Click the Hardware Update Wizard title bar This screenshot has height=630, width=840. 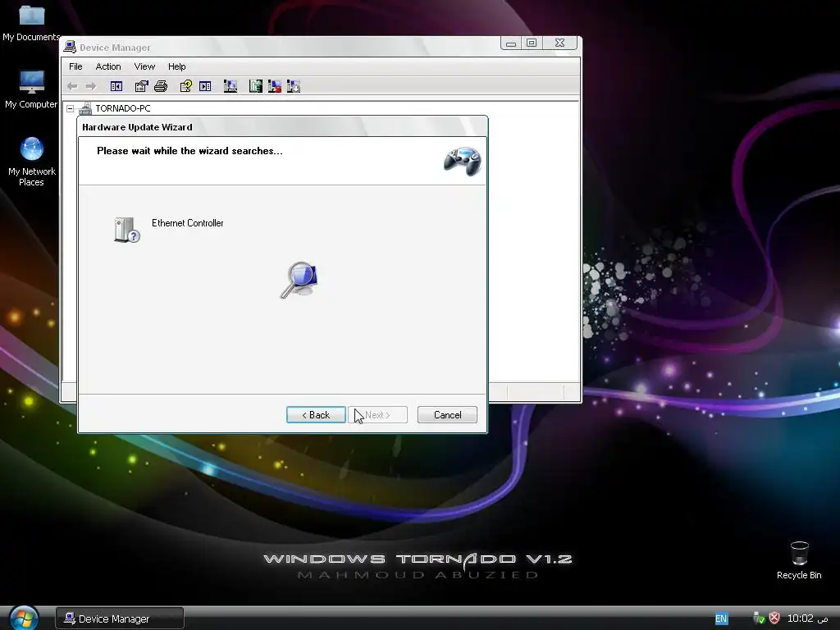point(282,127)
